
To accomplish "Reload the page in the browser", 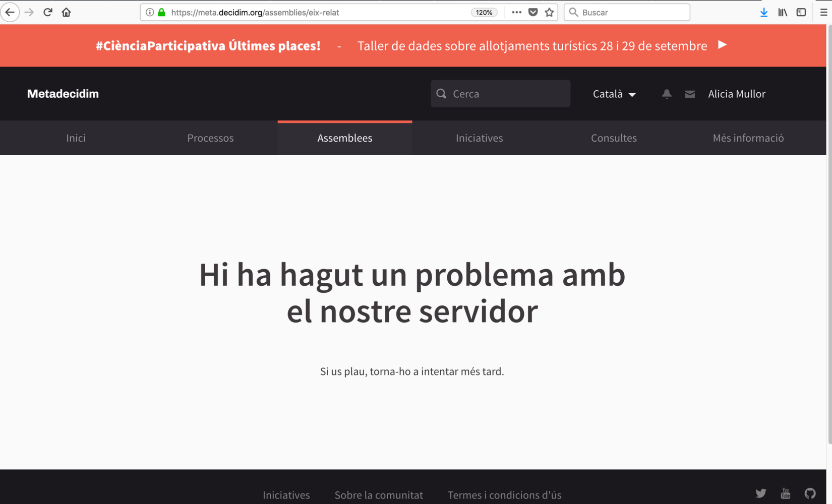I will [x=48, y=12].
